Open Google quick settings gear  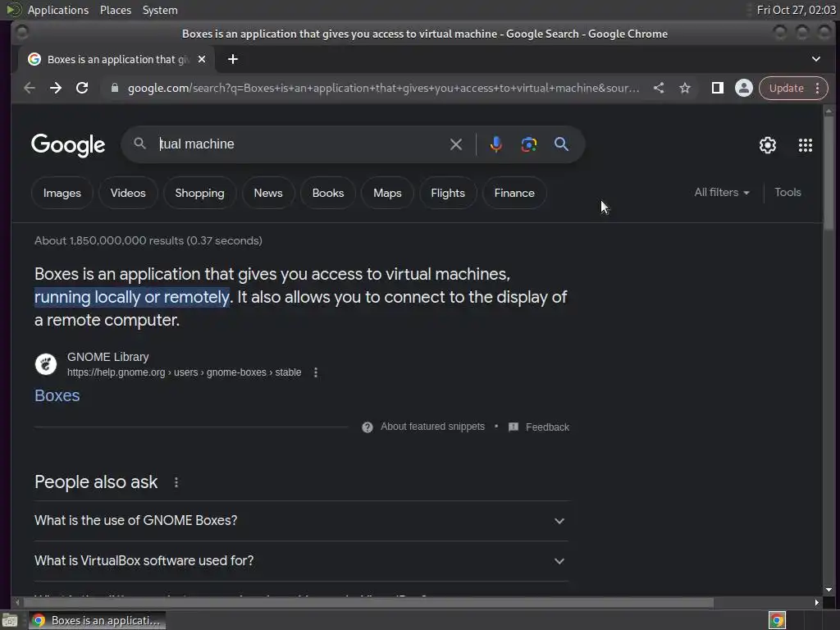(768, 145)
